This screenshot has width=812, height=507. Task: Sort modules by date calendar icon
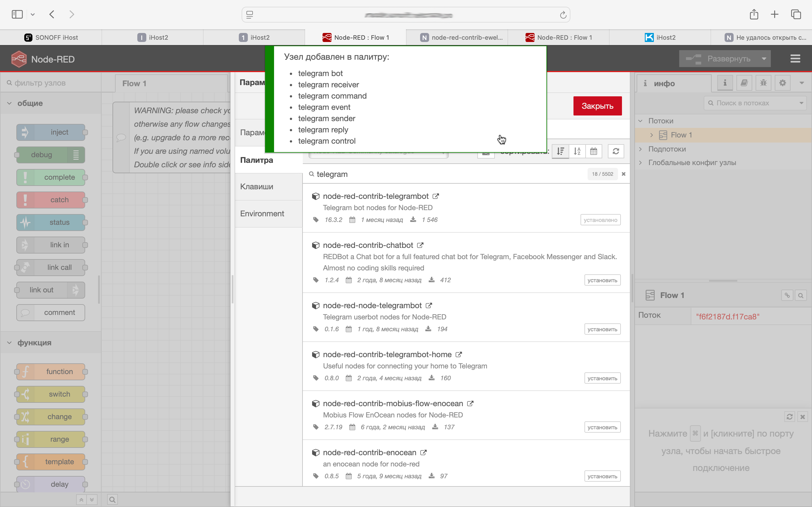click(593, 151)
